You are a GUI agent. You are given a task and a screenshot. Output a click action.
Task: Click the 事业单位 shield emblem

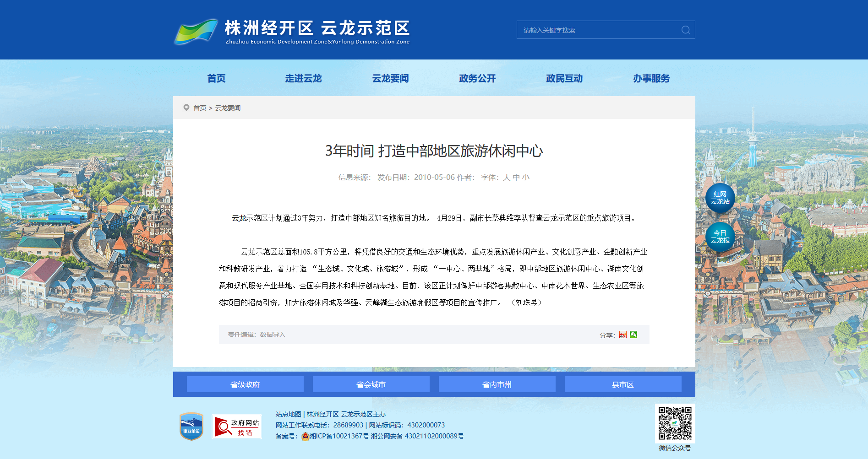coord(191,427)
